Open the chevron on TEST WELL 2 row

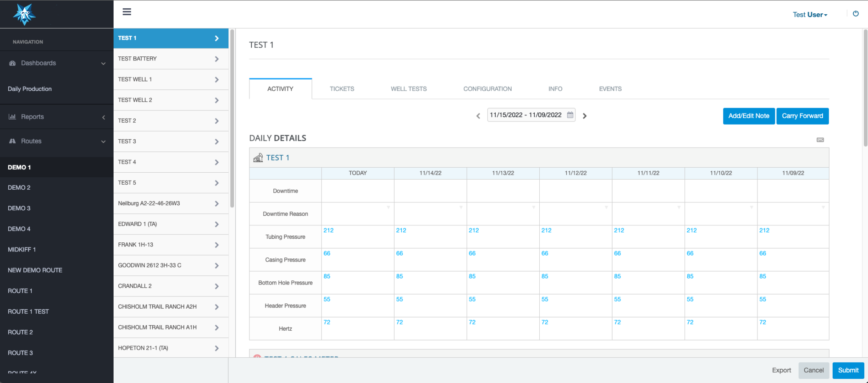(217, 100)
